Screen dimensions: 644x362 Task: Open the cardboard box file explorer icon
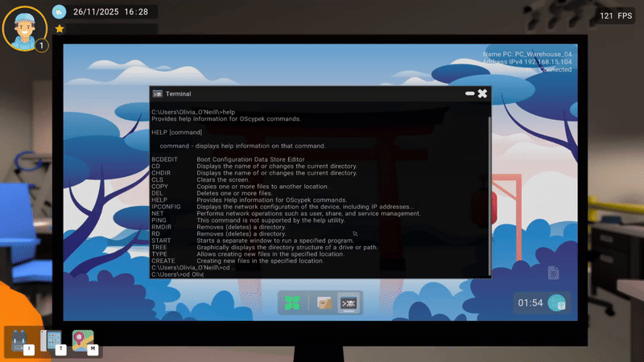tap(324, 303)
